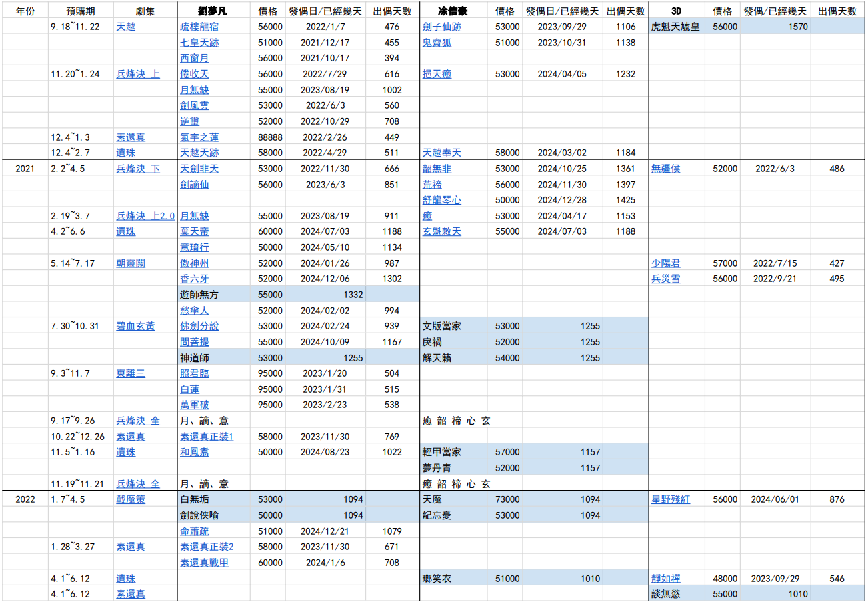Follow the 七皇天跡 hyperlink

click(x=199, y=43)
